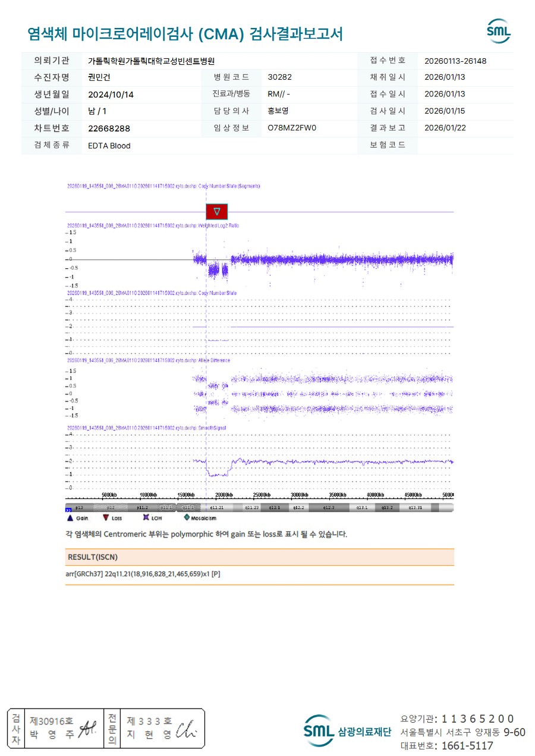This screenshot has width=535, height=756.
Task: Select the q12.3 band on the ideogram
Action: coord(329,508)
